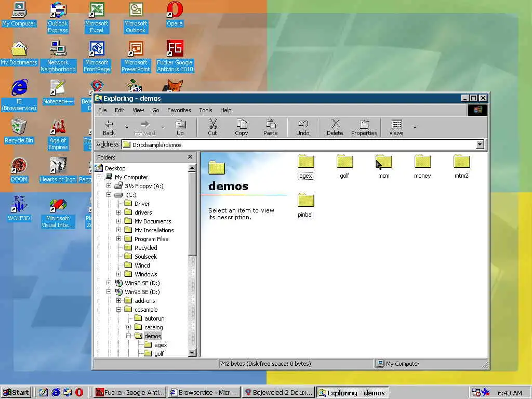Select Opera desktop icon
Image resolution: width=532 pixels, height=399 pixels.
tap(175, 15)
